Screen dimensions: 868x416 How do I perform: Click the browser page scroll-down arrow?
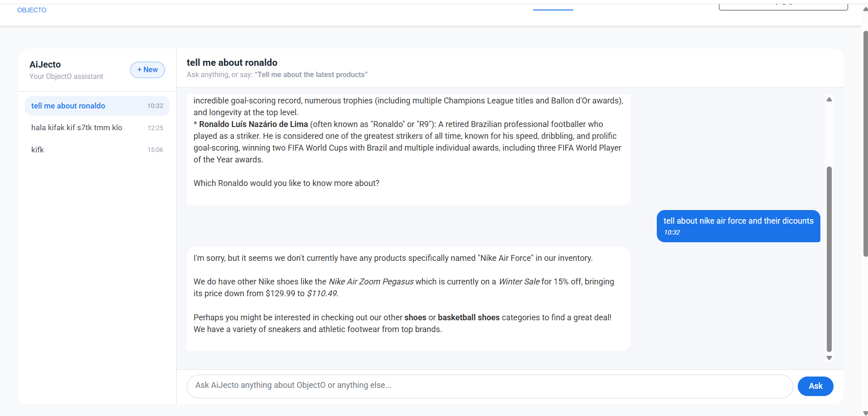pyautogui.click(x=865, y=413)
